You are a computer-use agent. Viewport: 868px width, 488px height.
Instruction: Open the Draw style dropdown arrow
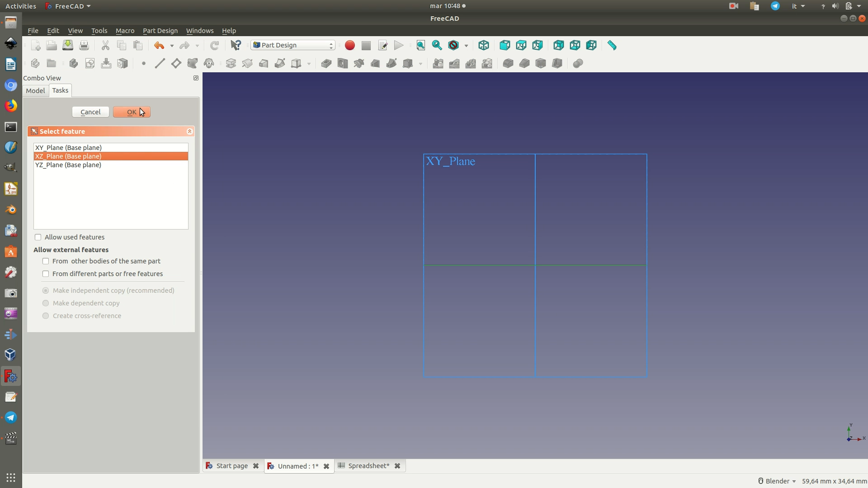click(x=466, y=46)
